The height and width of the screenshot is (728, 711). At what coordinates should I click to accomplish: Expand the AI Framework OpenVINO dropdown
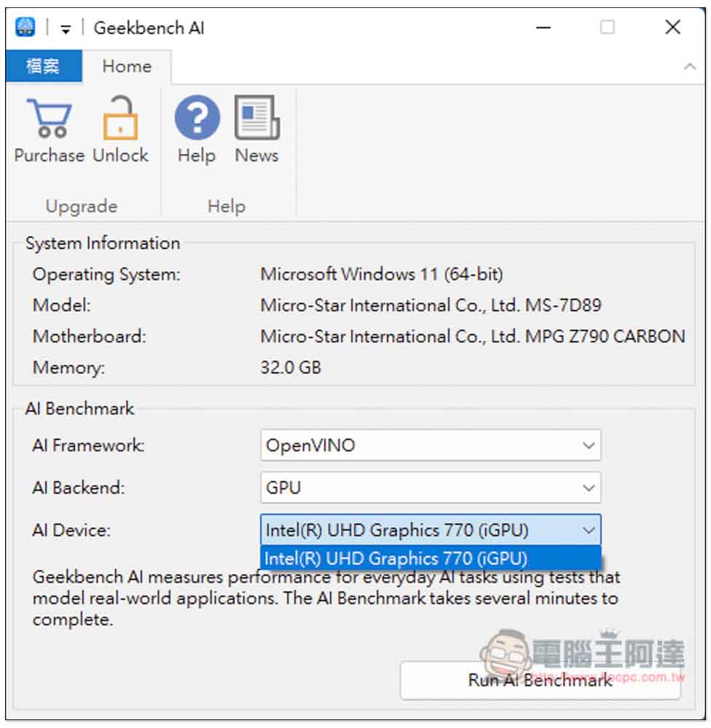pyautogui.click(x=431, y=446)
